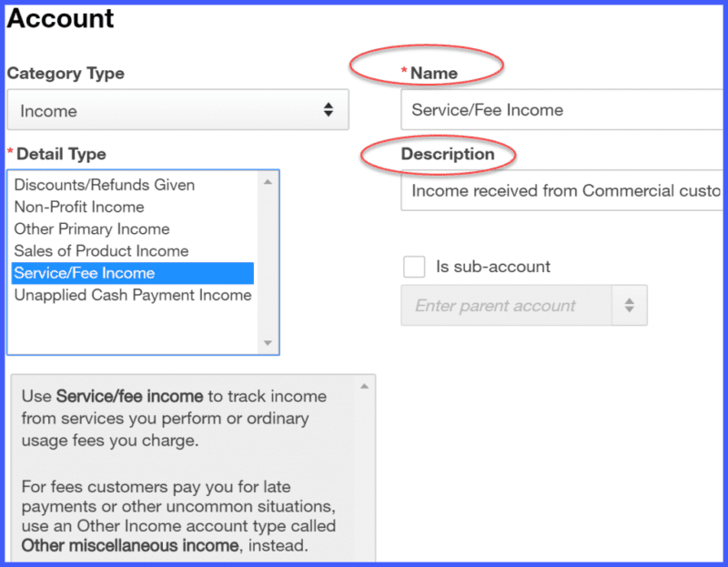728x567 pixels.
Task: Select the highlighted Service/Fee Income option
Action: (133, 273)
